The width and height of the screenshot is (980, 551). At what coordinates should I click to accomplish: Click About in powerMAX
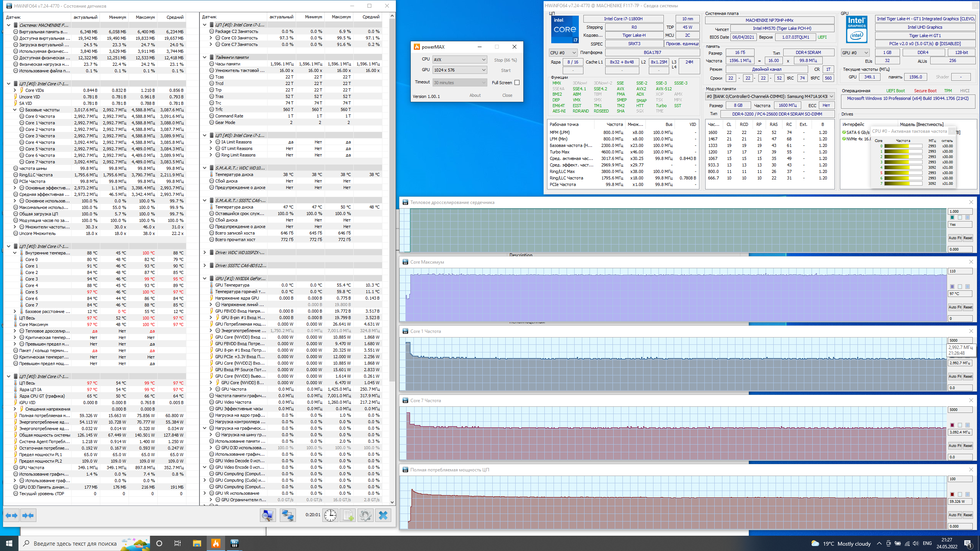pyautogui.click(x=475, y=95)
